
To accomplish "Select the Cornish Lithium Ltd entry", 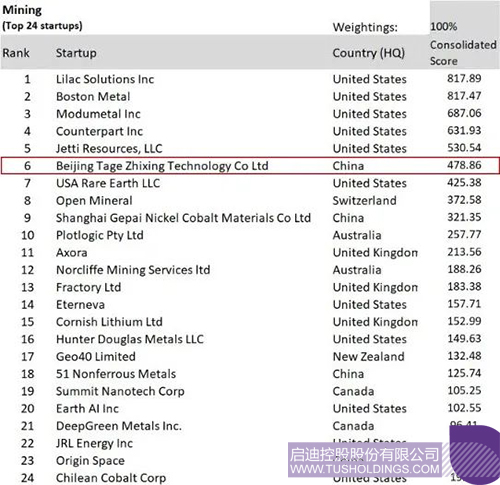I will coord(109,322).
